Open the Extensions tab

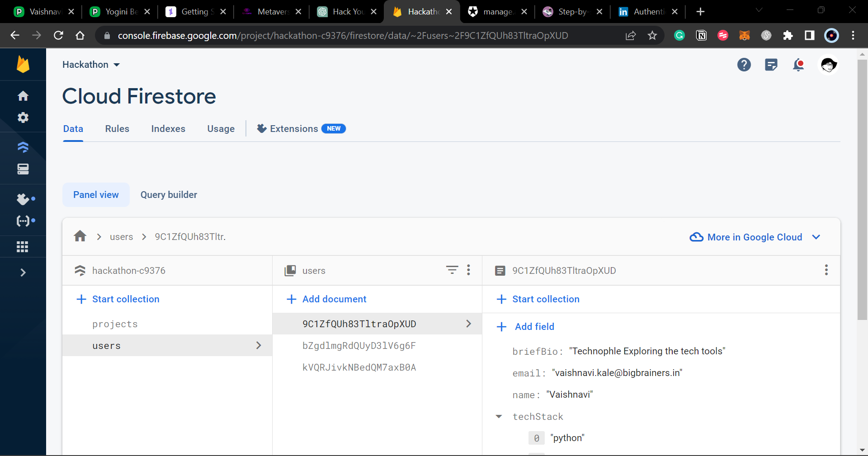click(x=301, y=129)
